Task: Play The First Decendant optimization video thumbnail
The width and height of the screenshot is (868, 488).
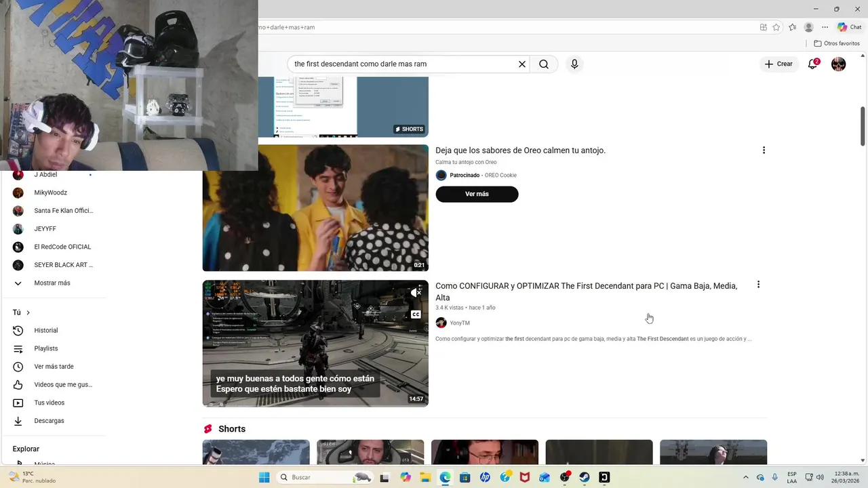Action: (x=315, y=343)
